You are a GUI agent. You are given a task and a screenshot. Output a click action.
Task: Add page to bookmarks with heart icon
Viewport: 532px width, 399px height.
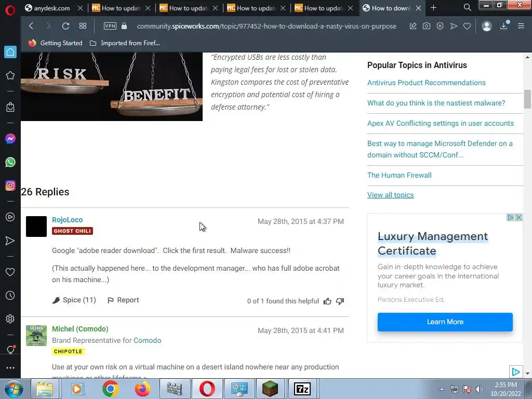(x=467, y=26)
